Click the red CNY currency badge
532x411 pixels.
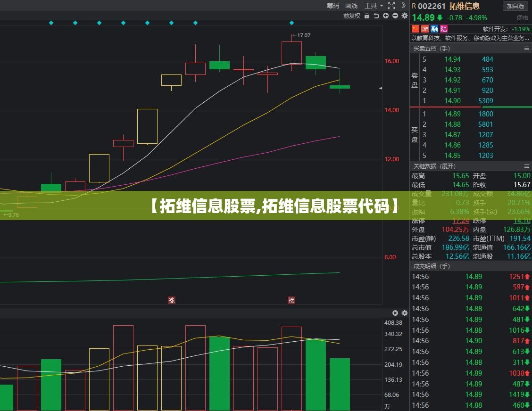pos(425,29)
